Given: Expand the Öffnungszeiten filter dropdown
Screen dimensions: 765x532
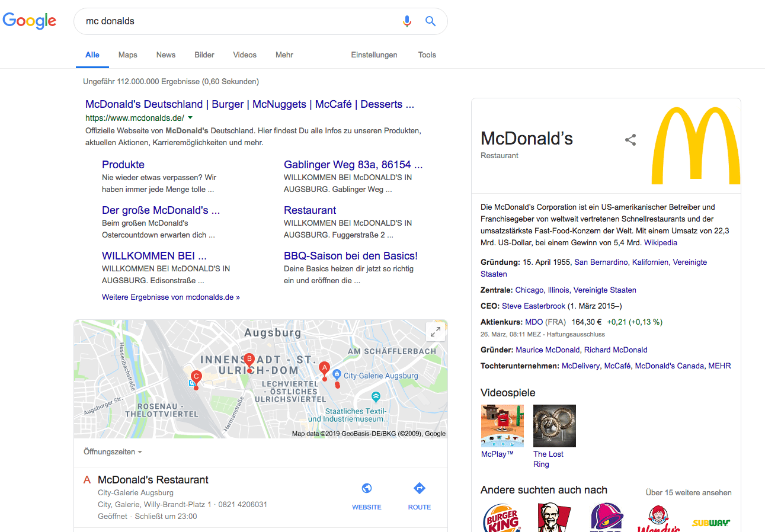Looking at the screenshot, I should [x=113, y=452].
